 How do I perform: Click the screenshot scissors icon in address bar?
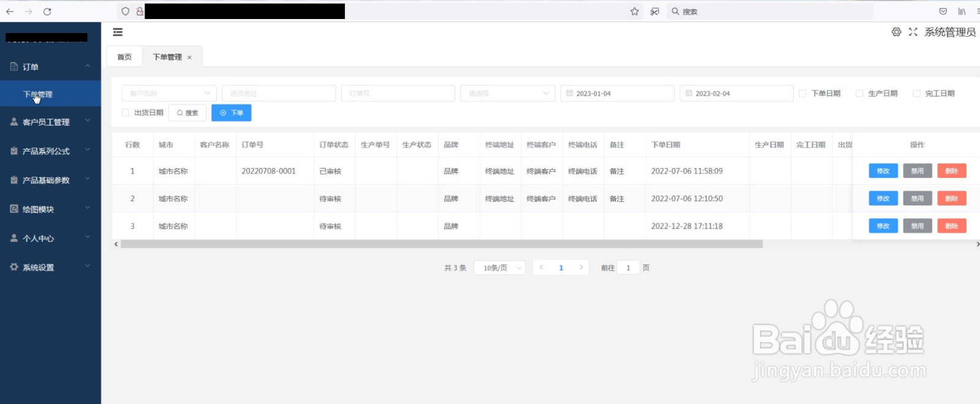pos(655,12)
